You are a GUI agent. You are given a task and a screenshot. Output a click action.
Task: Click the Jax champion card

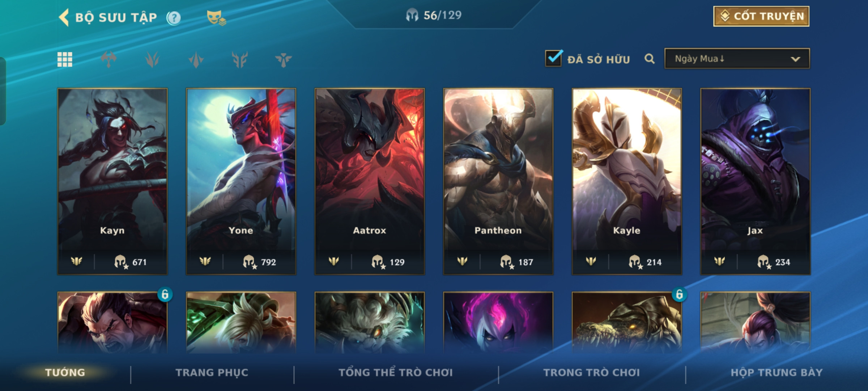click(756, 181)
